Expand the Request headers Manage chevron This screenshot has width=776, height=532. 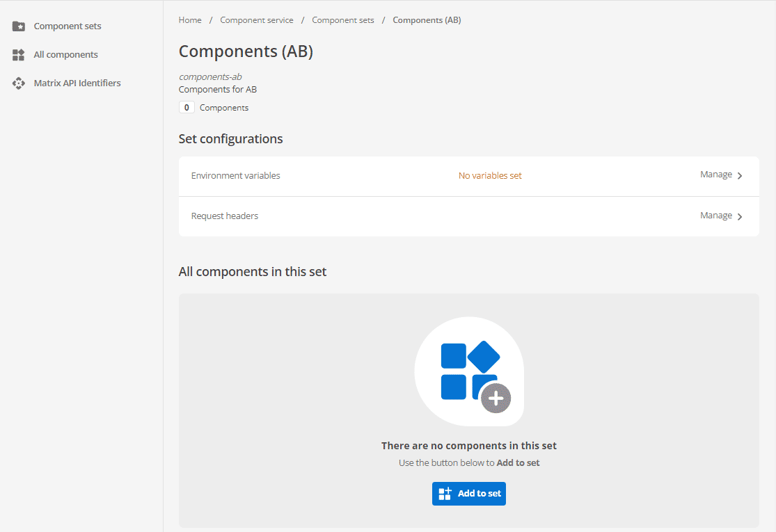(741, 216)
